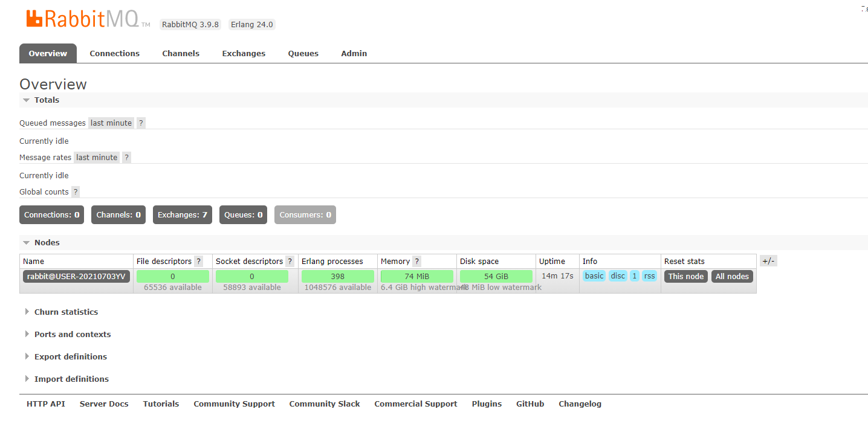
Task: Open the Queued messages help icon
Action: [x=141, y=123]
